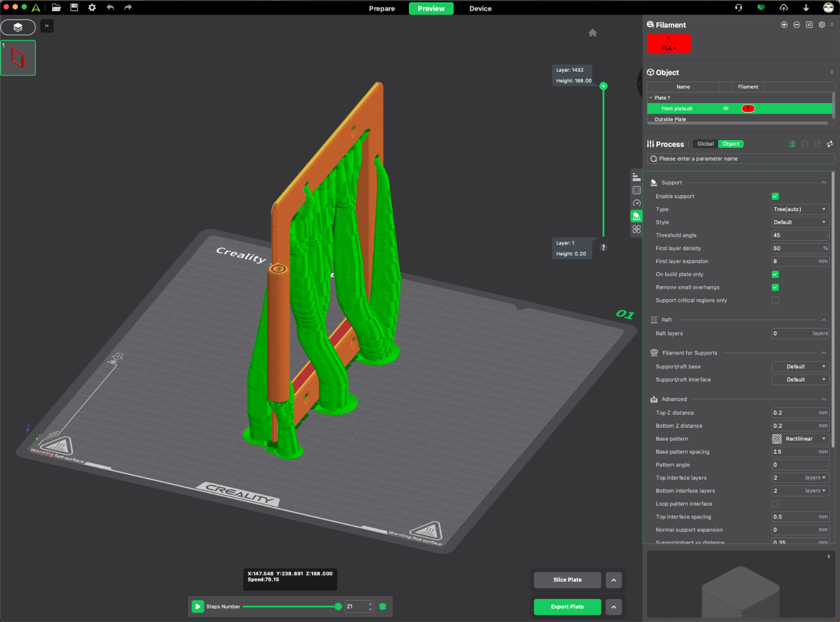
Task: Open the Base pattern Rectilinear dropdown
Action: click(x=800, y=439)
